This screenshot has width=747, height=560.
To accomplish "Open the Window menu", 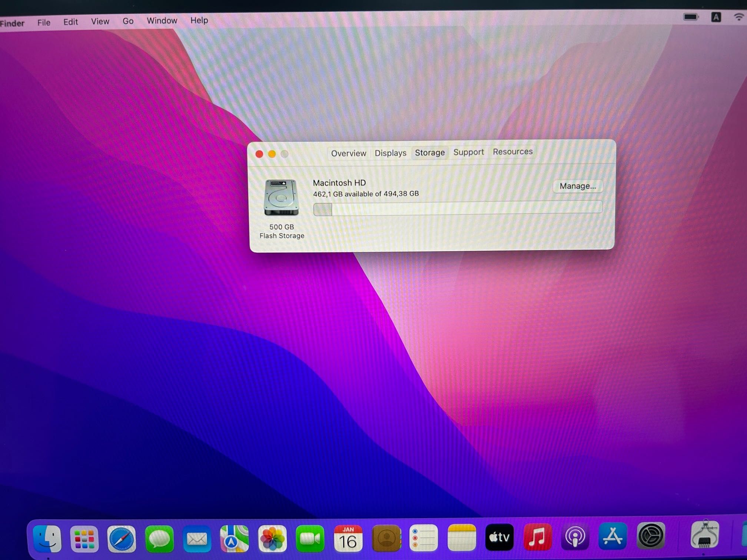I will click(162, 21).
